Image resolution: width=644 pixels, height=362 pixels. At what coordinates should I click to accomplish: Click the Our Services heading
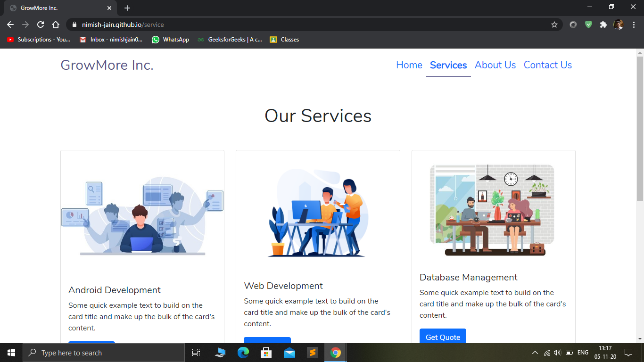[x=318, y=116]
